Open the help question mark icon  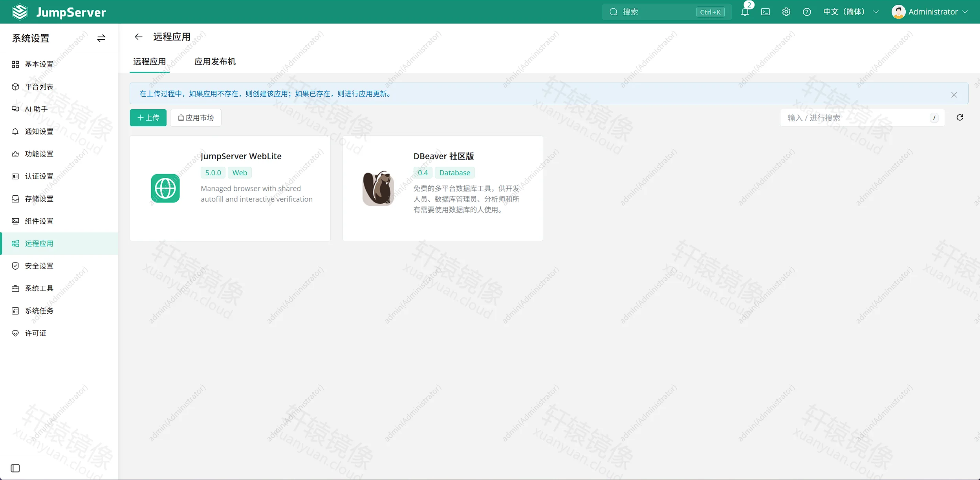807,12
